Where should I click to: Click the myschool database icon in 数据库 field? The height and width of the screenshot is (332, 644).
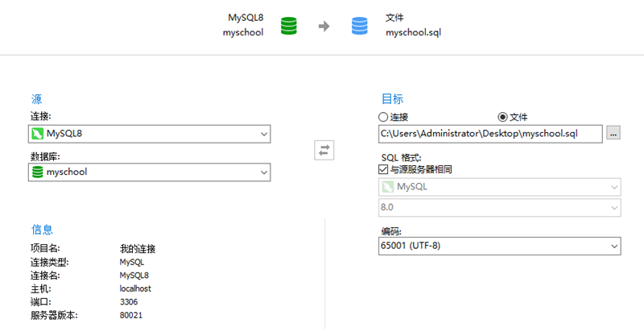click(38, 172)
